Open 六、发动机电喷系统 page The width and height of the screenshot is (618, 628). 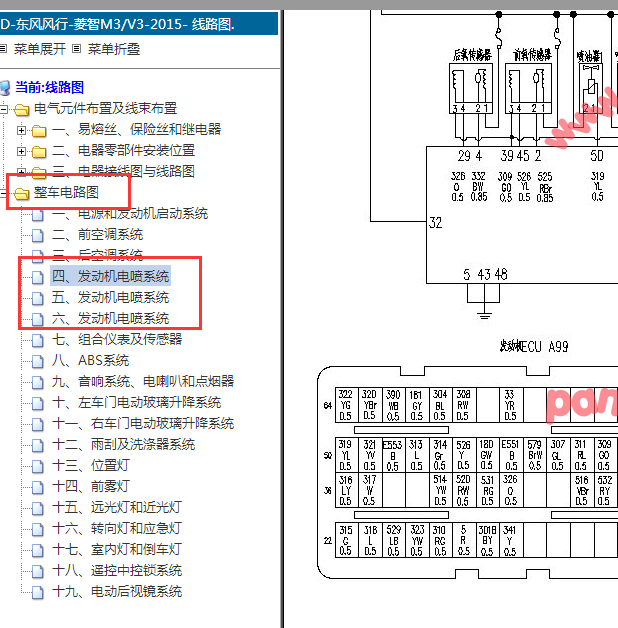point(111,319)
